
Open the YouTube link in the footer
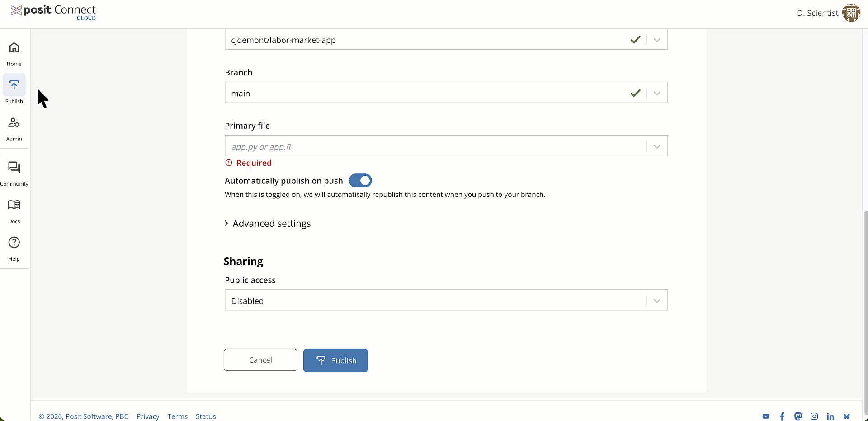coord(766,416)
